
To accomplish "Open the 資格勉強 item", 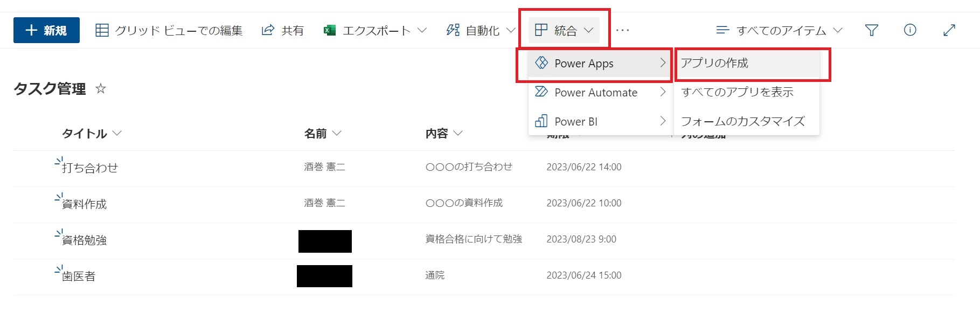I will click(84, 240).
